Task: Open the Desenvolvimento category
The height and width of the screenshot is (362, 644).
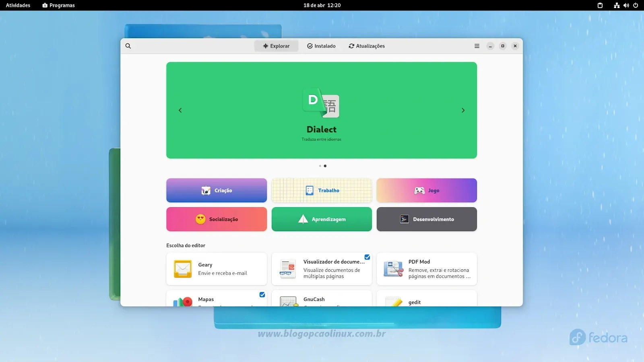Action: tap(427, 219)
